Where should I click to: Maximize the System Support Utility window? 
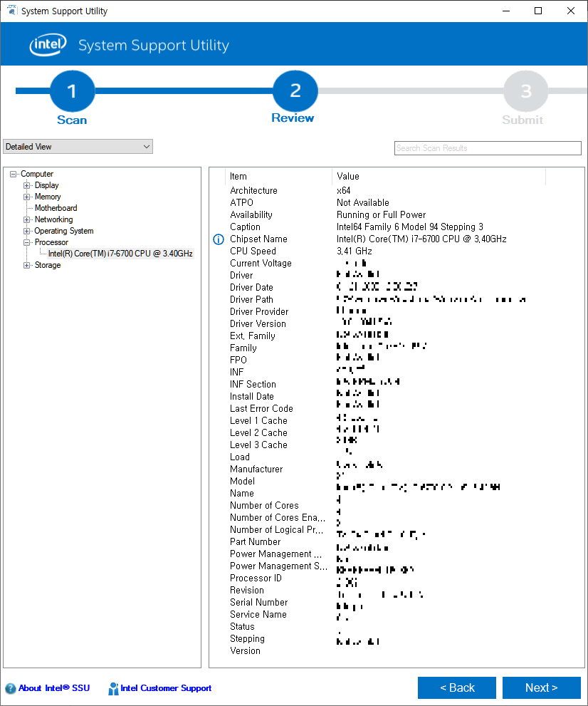coord(538,11)
